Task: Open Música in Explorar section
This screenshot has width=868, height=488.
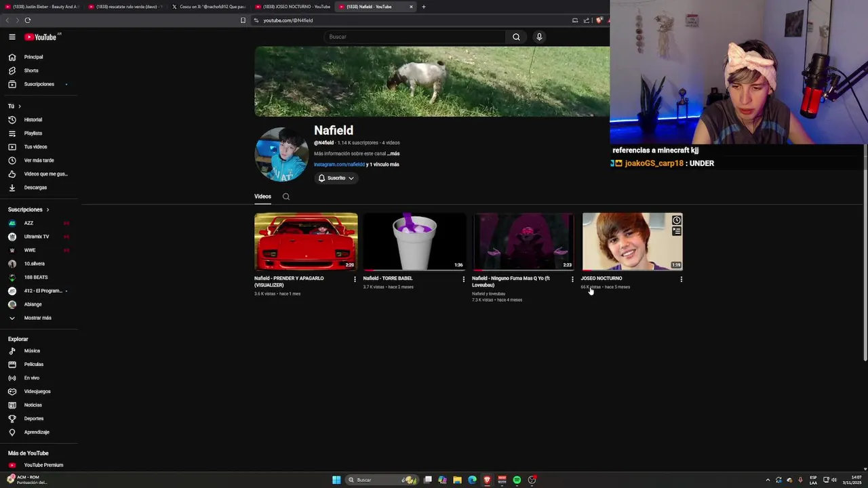Action: tap(32, 351)
